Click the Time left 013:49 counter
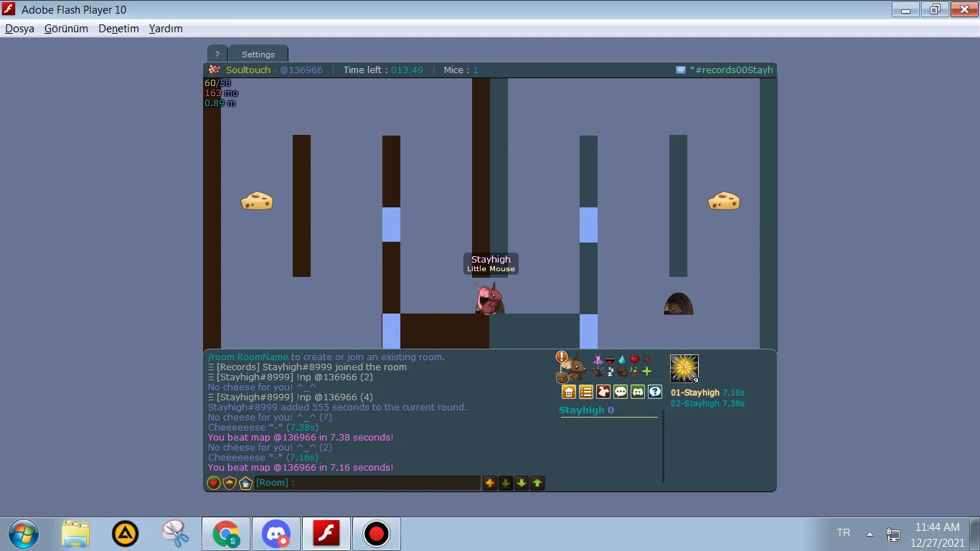This screenshot has height=551, width=980. tap(383, 70)
